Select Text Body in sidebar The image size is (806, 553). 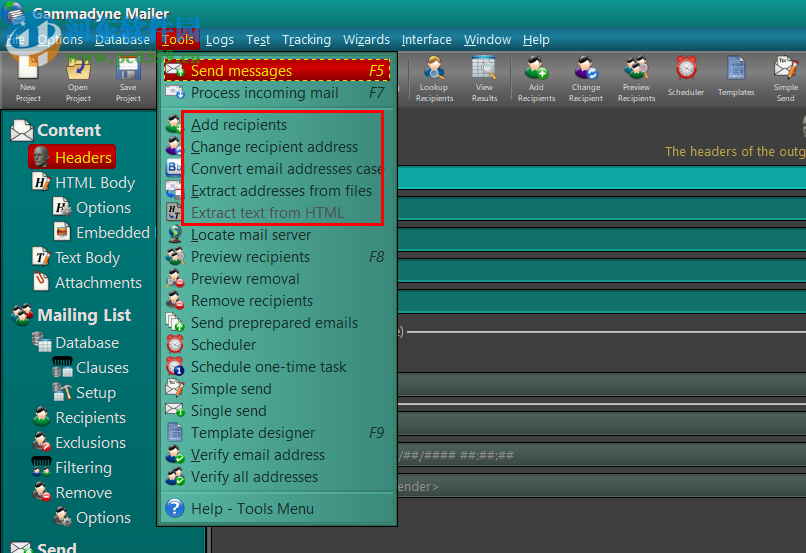(x=76, y=257)
